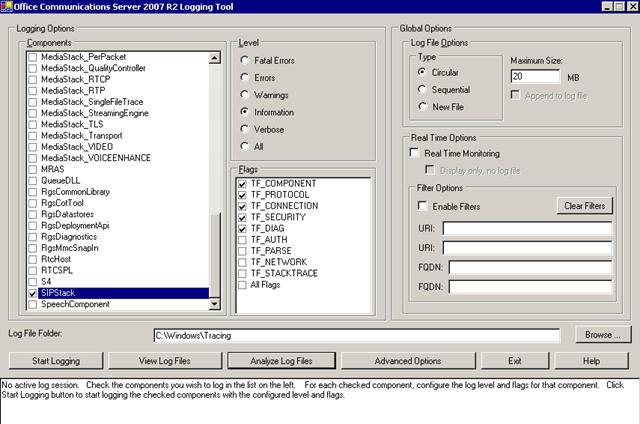
Task: Check the RTCSPL component
Action: tap(33, 271)
